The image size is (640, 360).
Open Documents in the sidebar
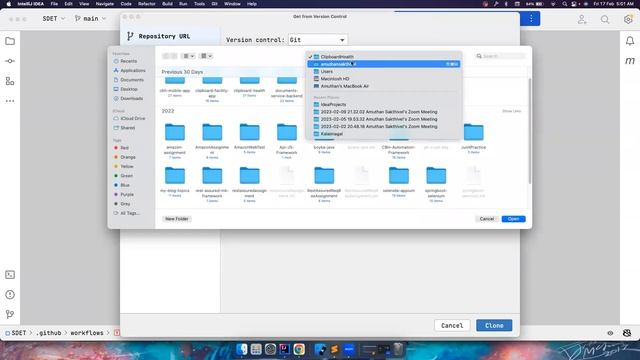click(x=131, y=80)
